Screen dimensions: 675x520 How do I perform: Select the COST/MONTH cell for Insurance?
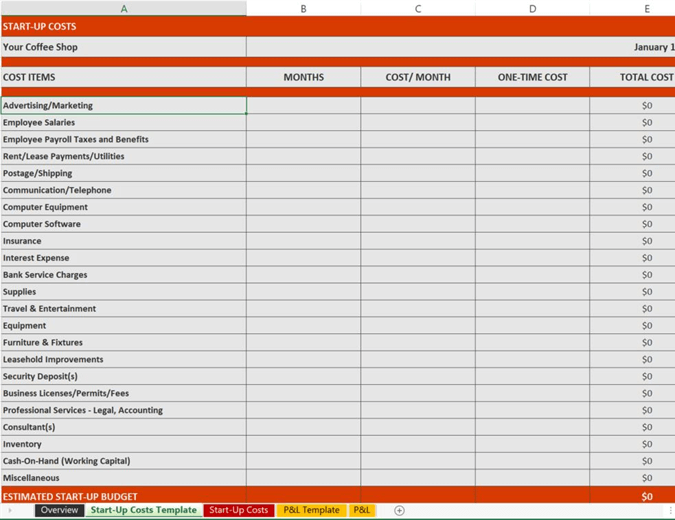(x=418, y=241)
